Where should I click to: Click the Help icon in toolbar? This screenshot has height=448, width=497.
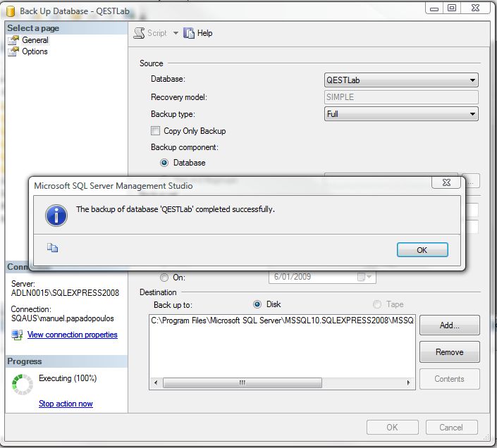(x=189, y=33)
